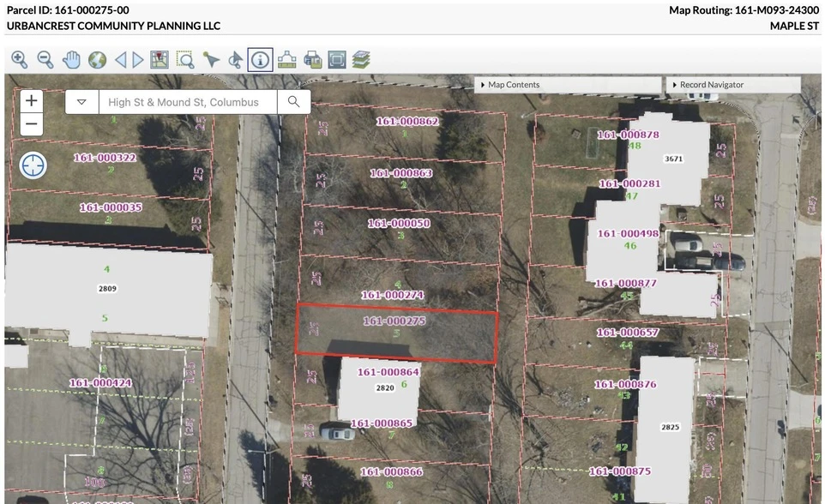This screenshot has width=825, height=504.
Task: Click parcel label 161-000274
Action: point(393,295)
